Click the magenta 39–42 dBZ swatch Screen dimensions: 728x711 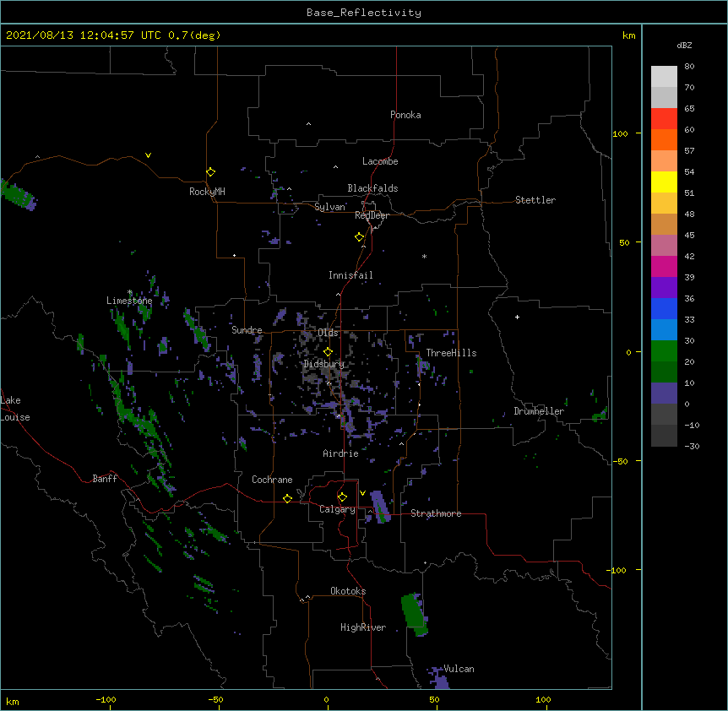point(664,266)
